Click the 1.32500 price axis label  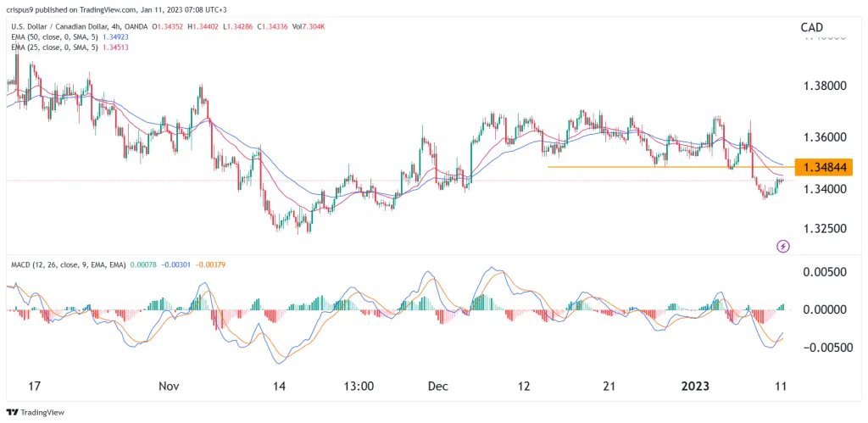[823, 228]
